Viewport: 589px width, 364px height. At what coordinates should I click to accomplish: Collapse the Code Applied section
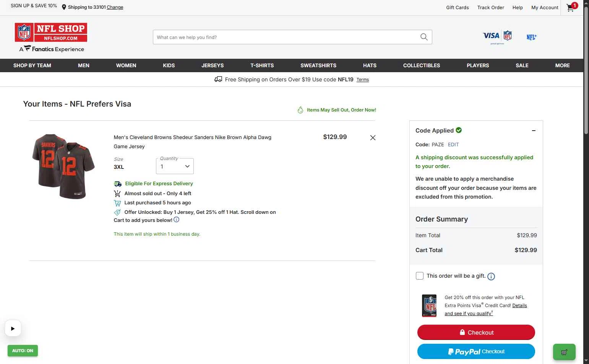[534, 131]
